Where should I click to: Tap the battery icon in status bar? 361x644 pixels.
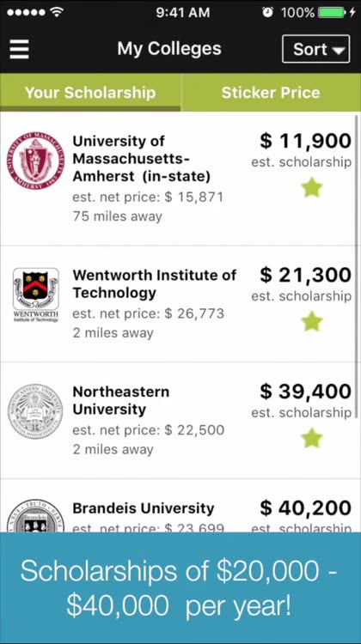(332, 13)
